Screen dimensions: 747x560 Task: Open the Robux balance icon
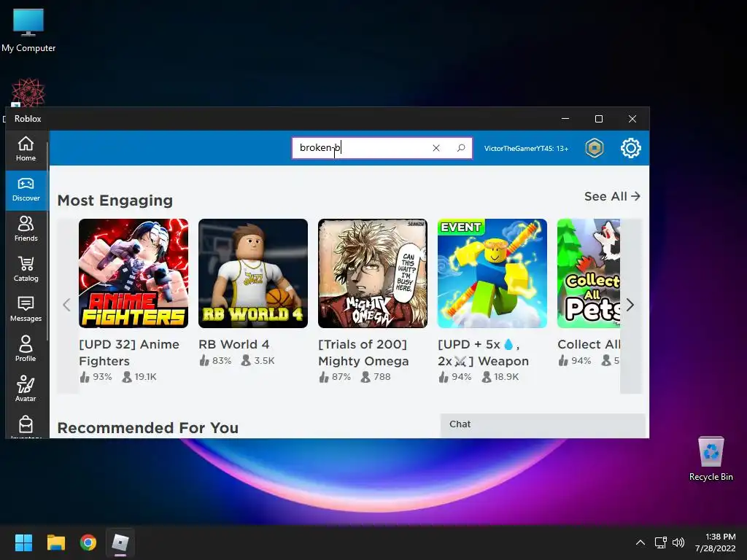pyautogui.click(x=594, y=148)
